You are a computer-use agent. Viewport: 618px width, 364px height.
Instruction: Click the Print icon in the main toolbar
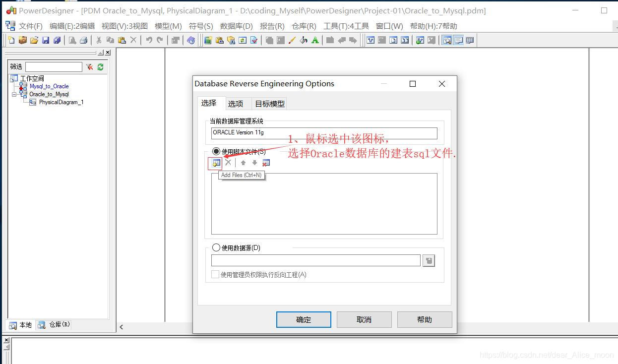click(x=84, y=40)
